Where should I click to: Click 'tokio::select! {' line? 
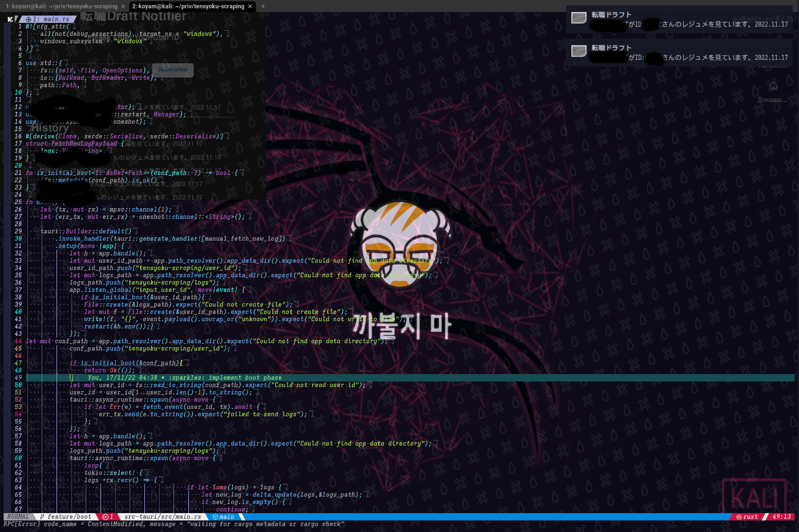click(112, 473)
